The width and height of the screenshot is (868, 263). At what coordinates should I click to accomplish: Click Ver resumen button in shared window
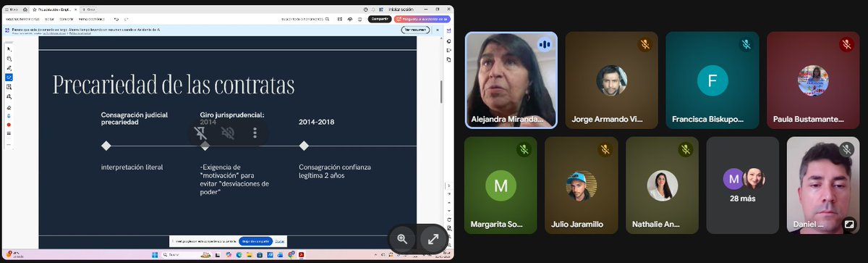coord(416,30)
